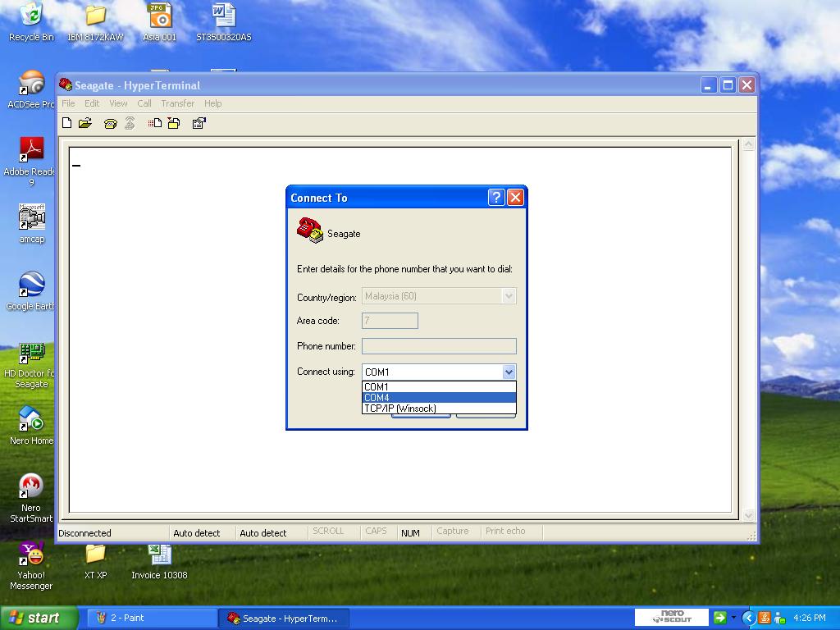This screenshot has width=840, height=630.
Task: Click the Open file toolbar icon
Action: (85, 123)
